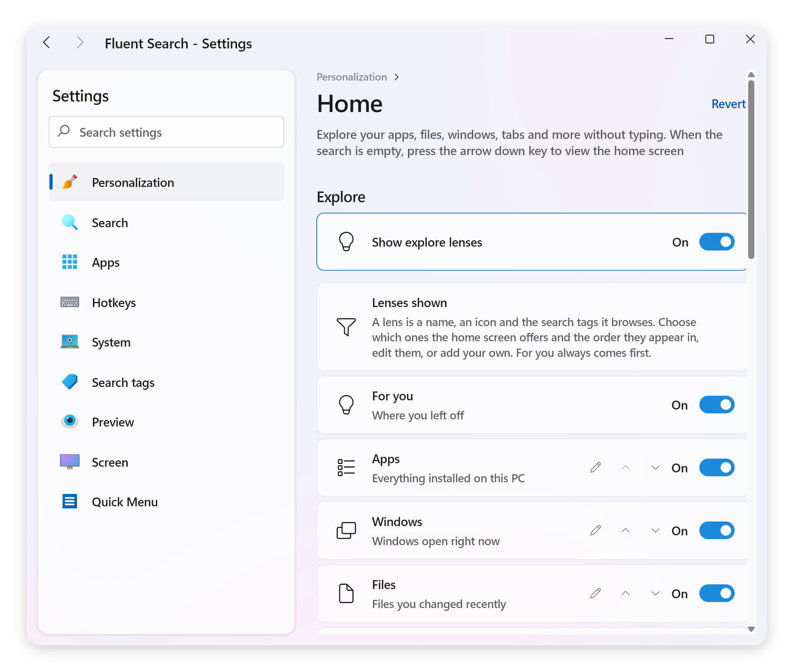Click the Hotkeys keyboard icon
This screenshot has height=672, width=794.
point(69,302)
